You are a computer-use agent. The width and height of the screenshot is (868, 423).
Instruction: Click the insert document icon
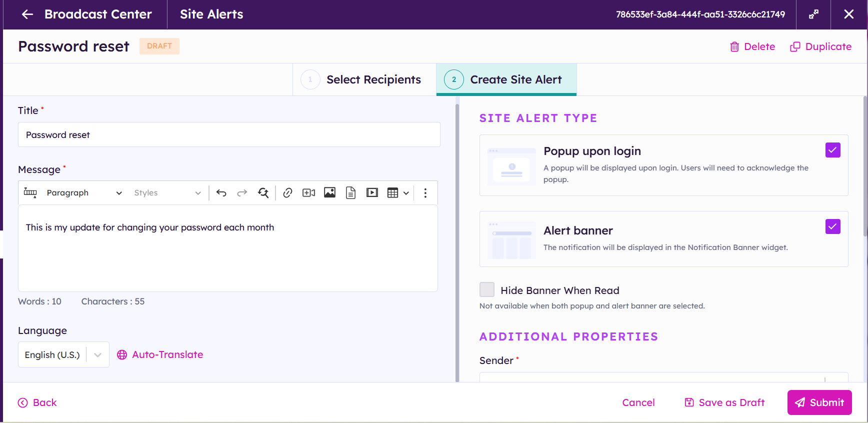coord(350,193)
